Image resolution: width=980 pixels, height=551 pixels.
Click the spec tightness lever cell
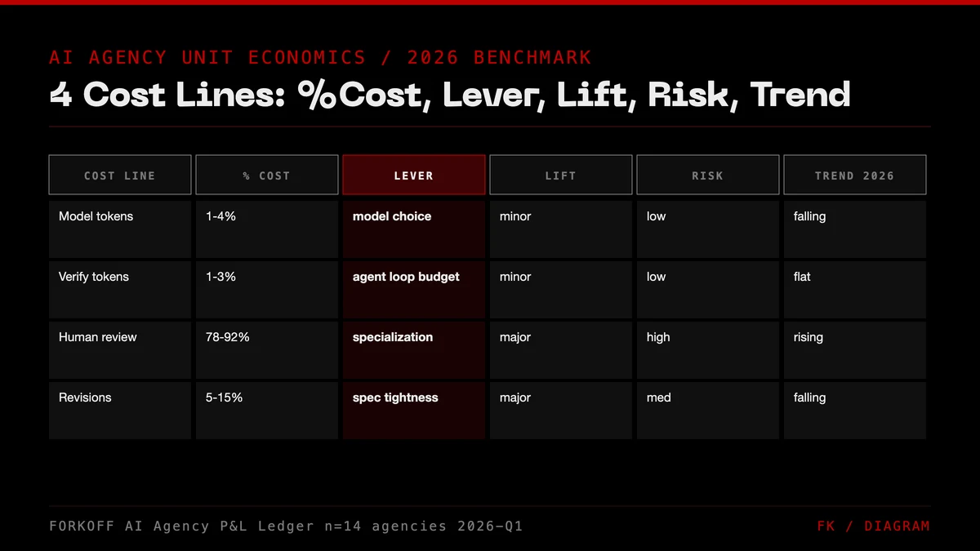pyautogui.click(x=414, y=411)
